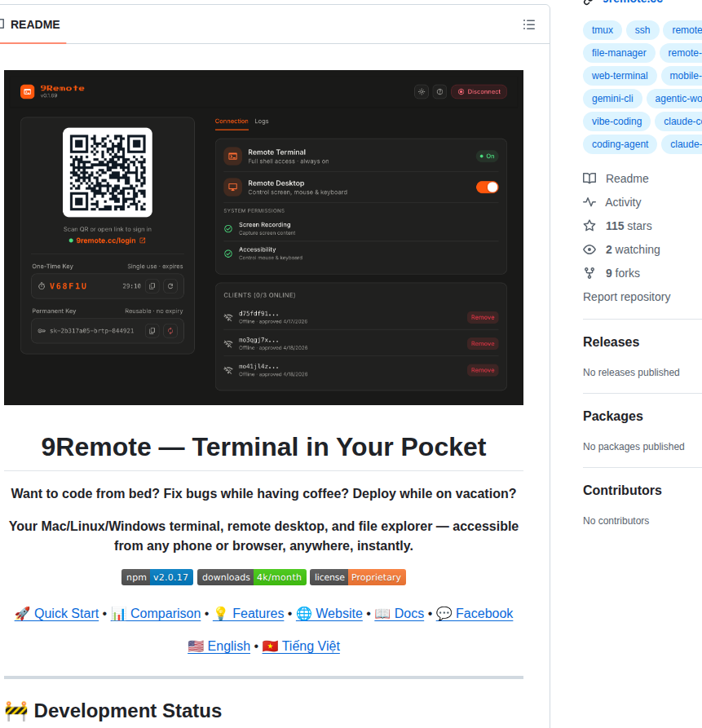This screenshot has height=728, width=702.
Task: Click 'No packages published' text
Action: [x=634, y=447]
